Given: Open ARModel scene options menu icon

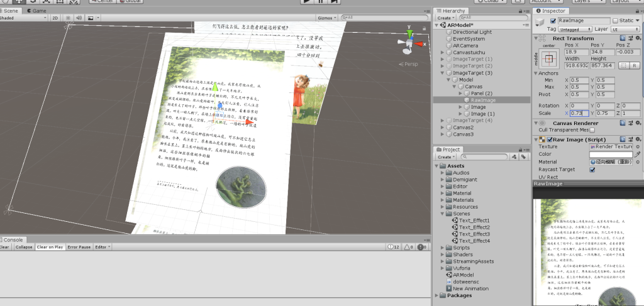Looking at the screenshot, I should click(x=526, y=25).
